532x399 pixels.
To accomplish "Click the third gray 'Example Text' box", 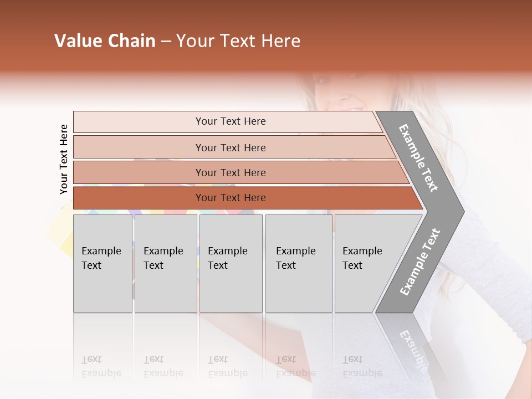I will coord(231,263).
